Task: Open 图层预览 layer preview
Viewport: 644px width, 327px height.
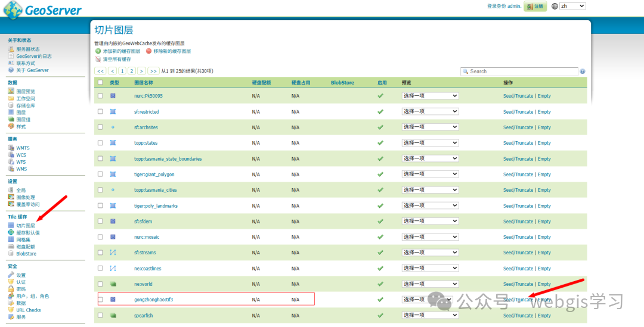Action: click(26, 92)
